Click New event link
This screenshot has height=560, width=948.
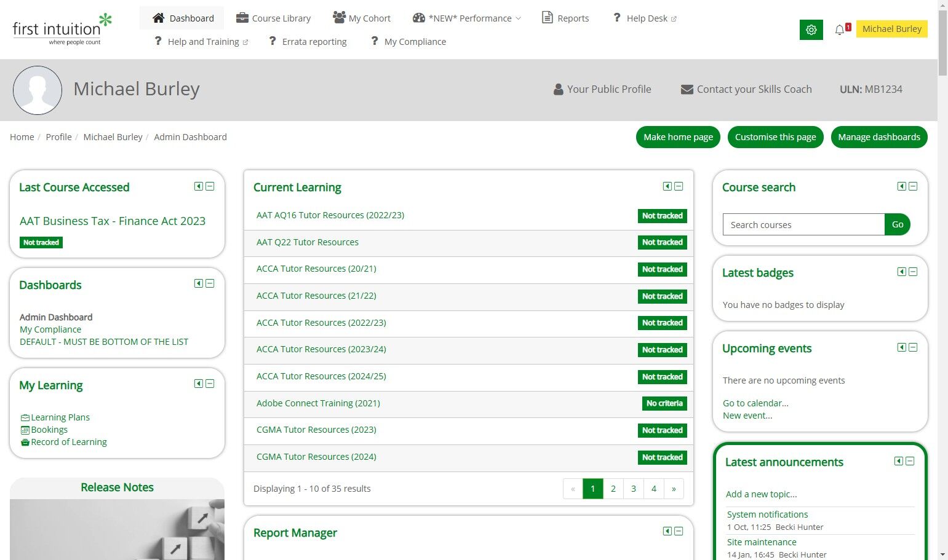(747, 416)
